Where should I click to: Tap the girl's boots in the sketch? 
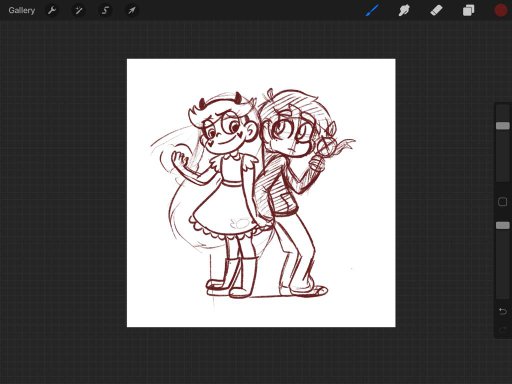click(x=232, y=278)
